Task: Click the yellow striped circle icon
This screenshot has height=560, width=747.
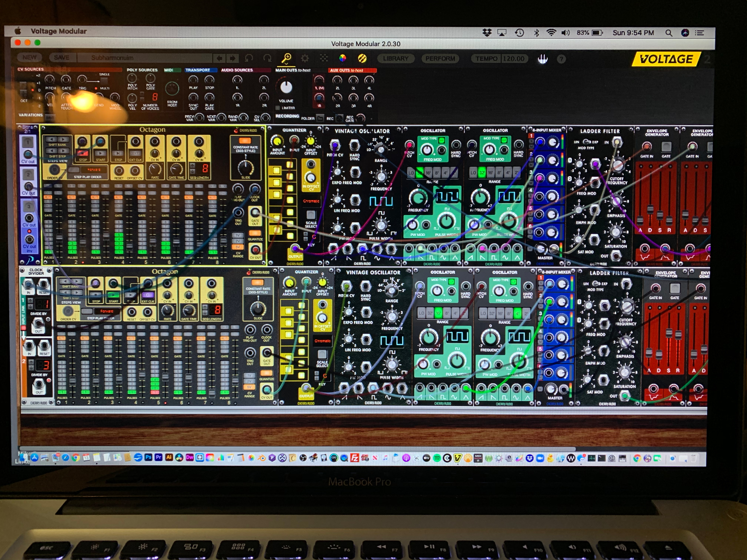Action: click(x=362, y=58)
